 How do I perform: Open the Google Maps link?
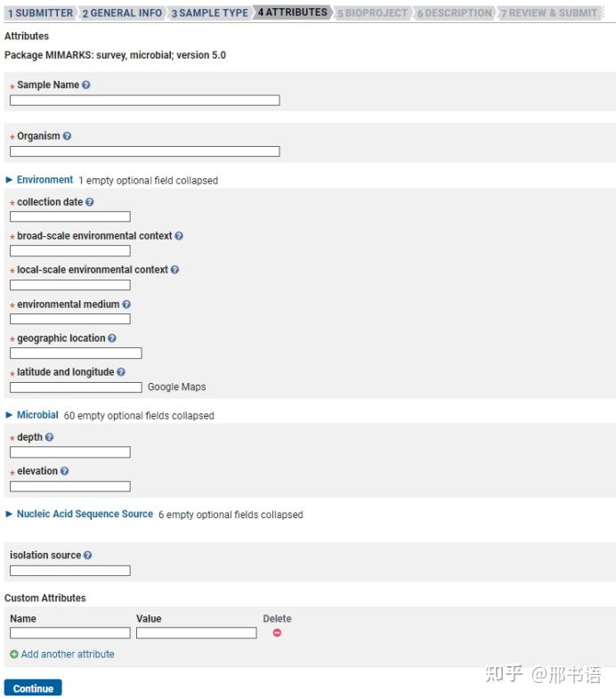176,387
